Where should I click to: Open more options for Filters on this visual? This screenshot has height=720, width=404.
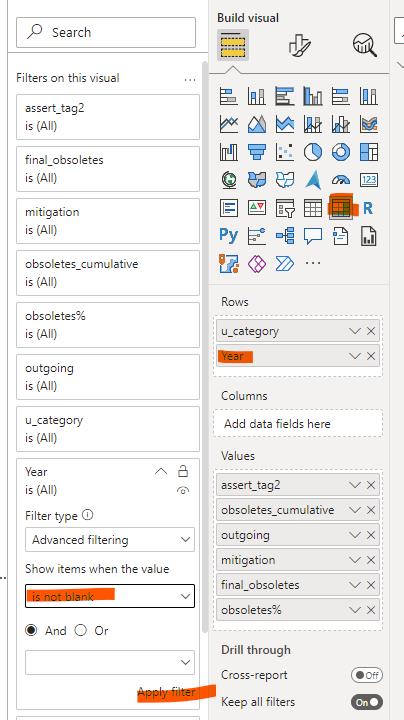pos(190,79)
